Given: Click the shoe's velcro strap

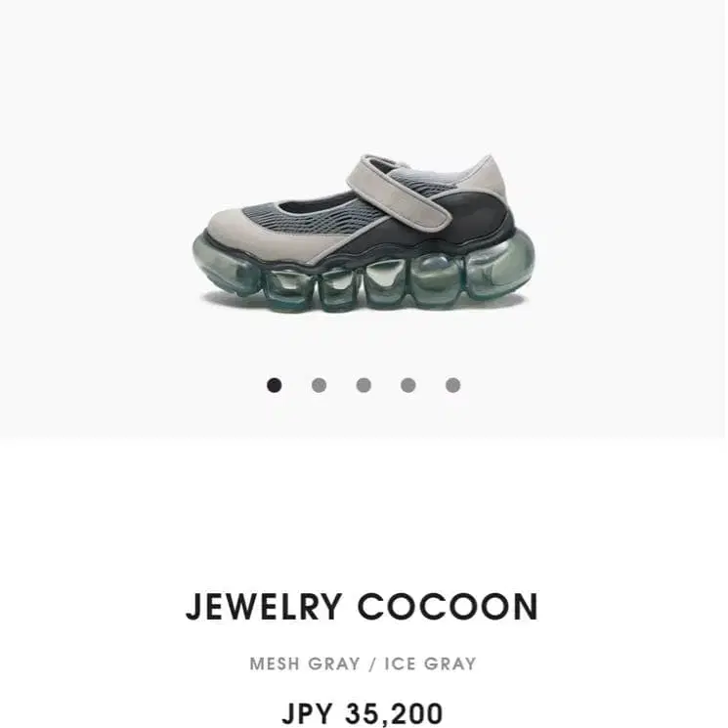Looking at the screenshot, I should tap(402, 193).
